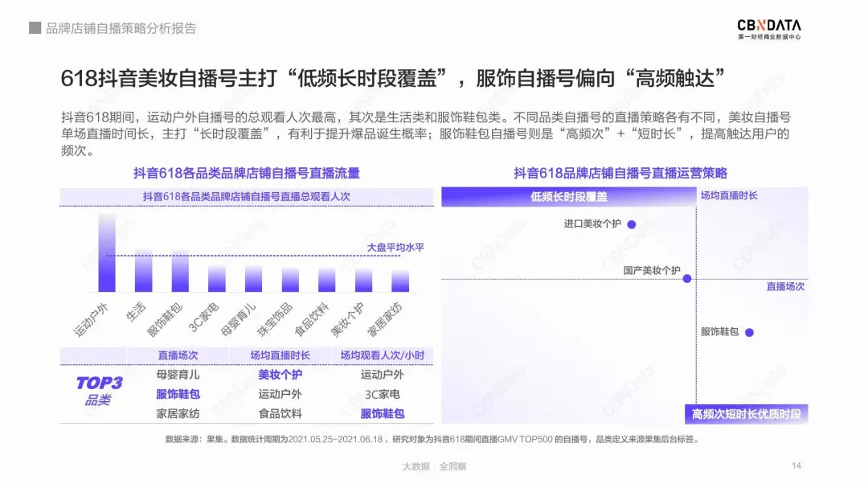Select header text '品牌店铺自播策略分析报告'
The height and width of the screenshot is (488, 868).
121,28
